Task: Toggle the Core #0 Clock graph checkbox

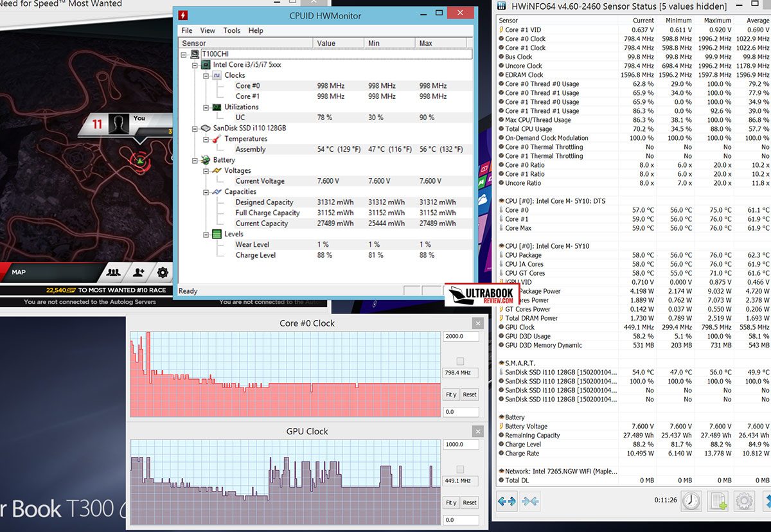Action: (460, 361)
